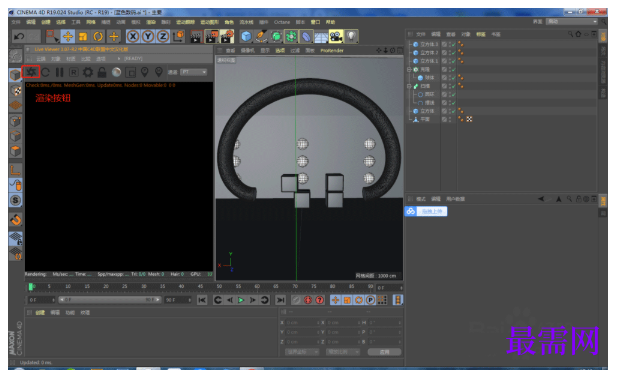
Task: Play the animation forwards
Action: click(241, 300)
